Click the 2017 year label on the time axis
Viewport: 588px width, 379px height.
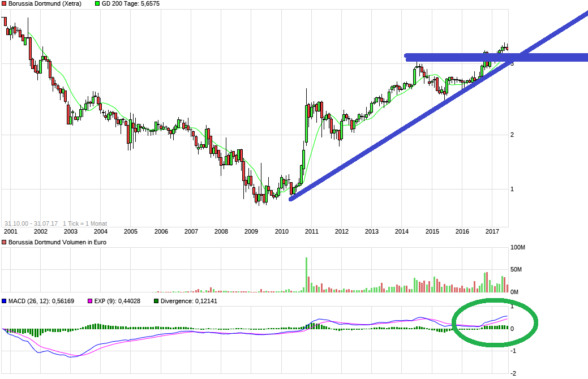[x=492, y=232]
